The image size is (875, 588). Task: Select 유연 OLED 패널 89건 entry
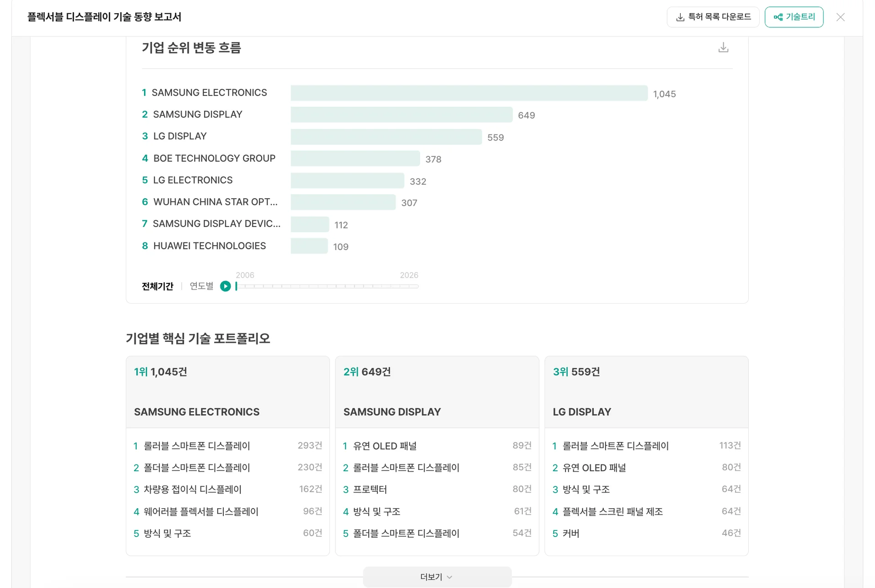(385, 446)
